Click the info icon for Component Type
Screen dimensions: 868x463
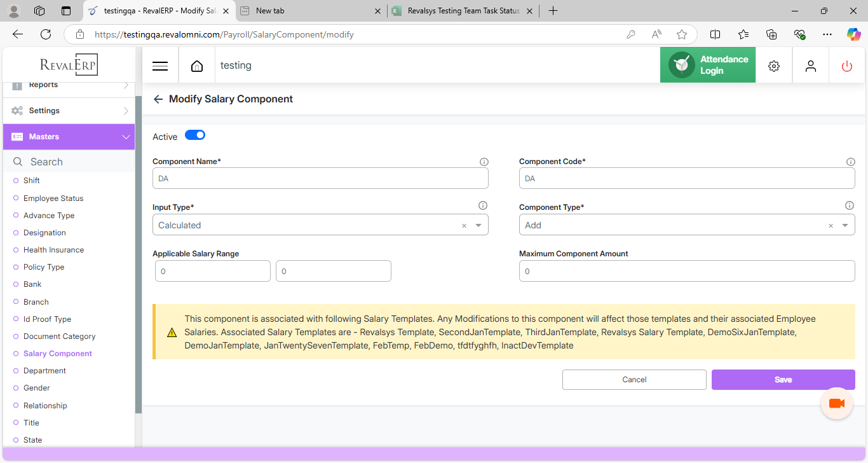click(849, 206)
